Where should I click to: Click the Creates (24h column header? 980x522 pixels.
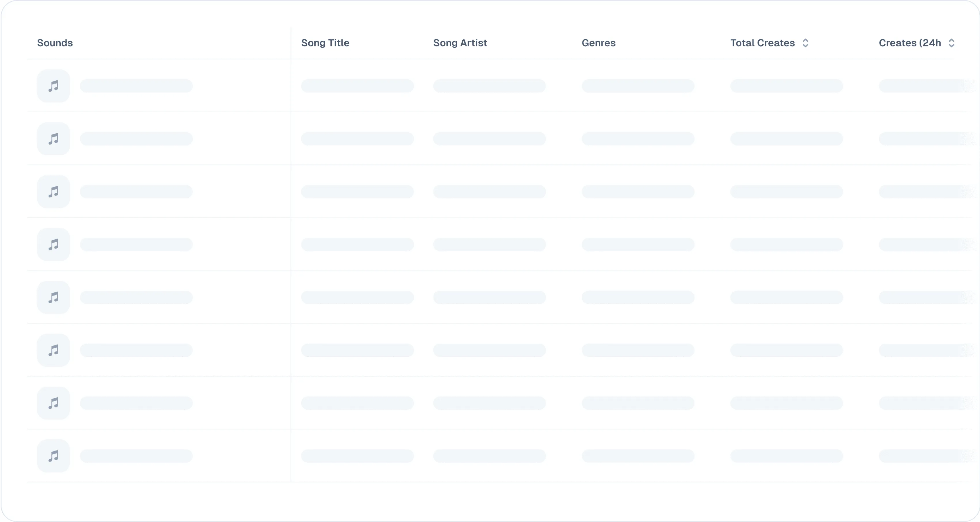click(x=910, y=43)
